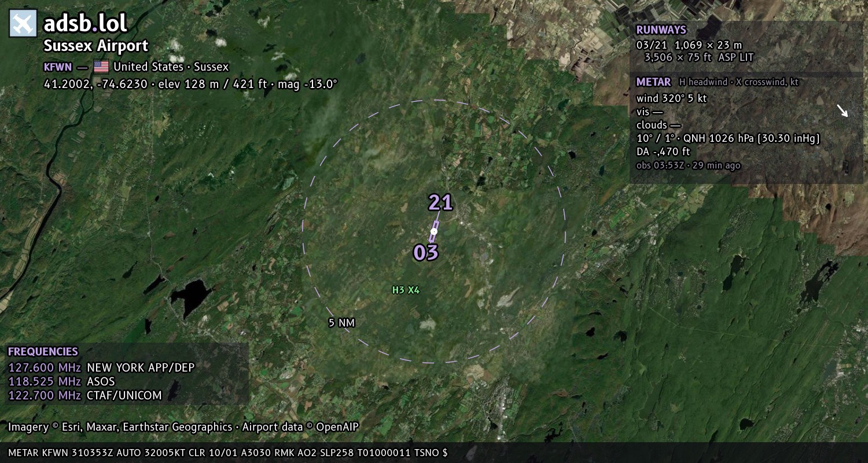Select the "H headwind · X crosswind, kt" legend
The width and height of the screenshot is (868, 463).
(738, 82)
